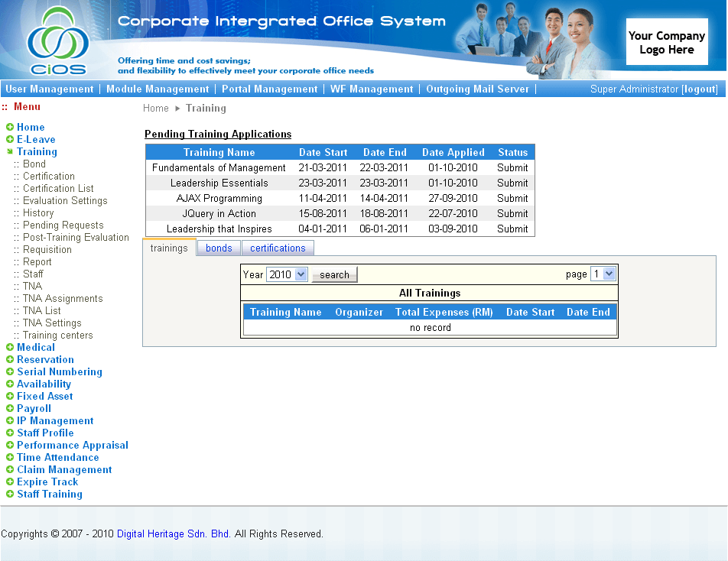This screenshot has width=728, height=561.
Task: Open User Management from top menu
Action: pyautogui.click(x=50, y=89)
